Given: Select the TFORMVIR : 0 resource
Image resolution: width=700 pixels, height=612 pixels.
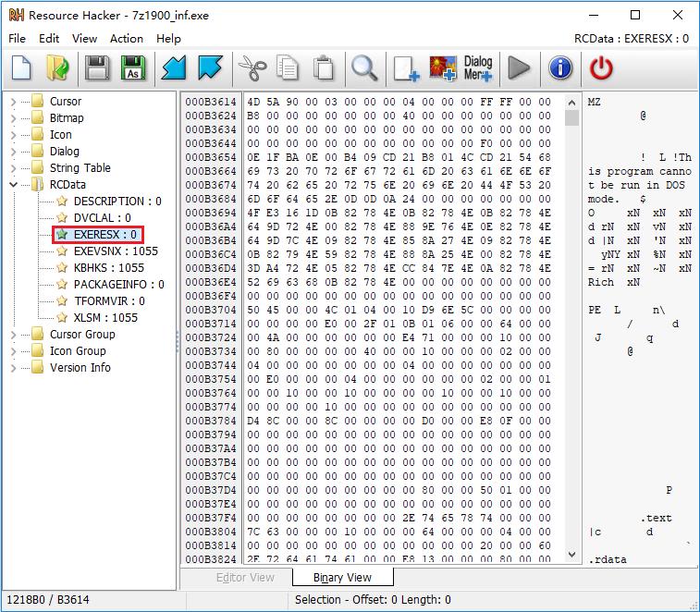Looking at the screenshot, I should (x=109, y=301).
